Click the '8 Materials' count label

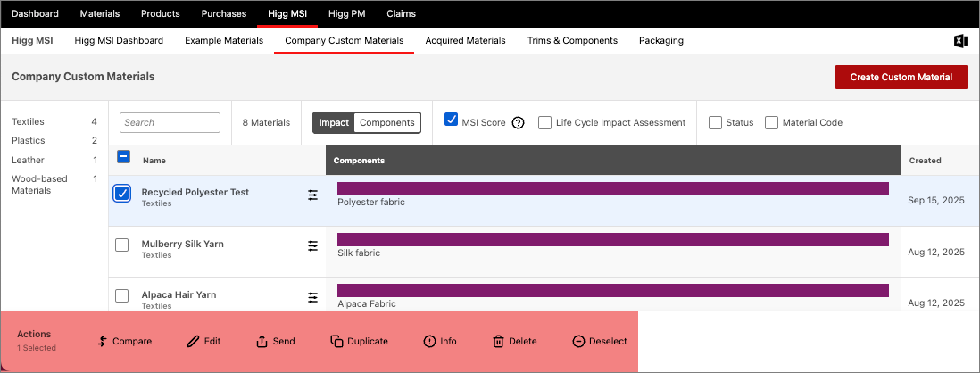266,122
